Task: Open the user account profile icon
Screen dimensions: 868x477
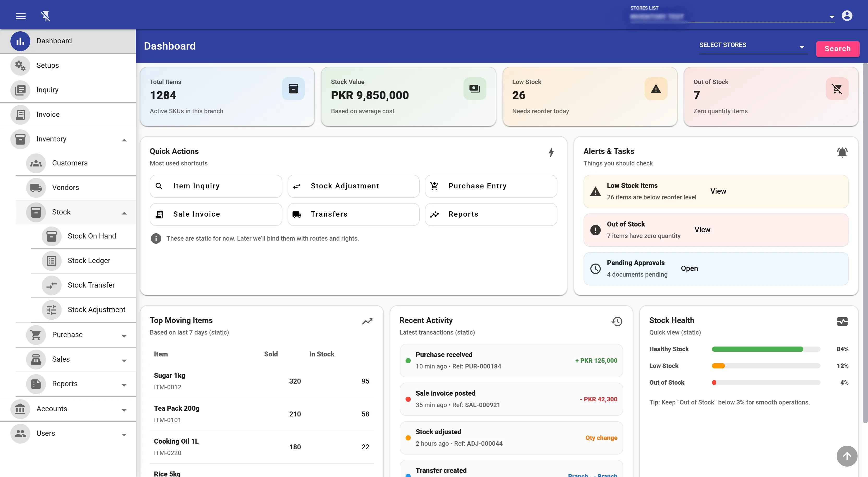Action: click(x=847, y=16)
